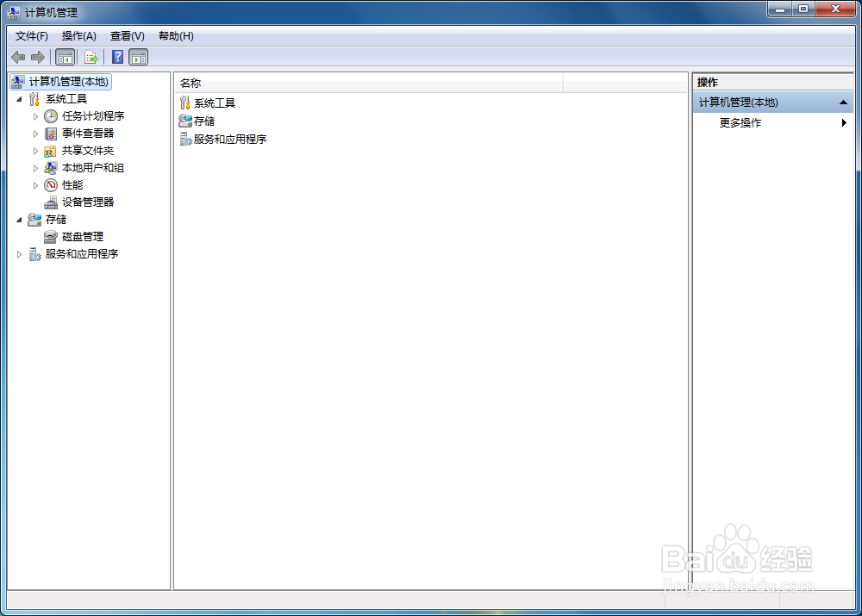862x616 pixels.
Task: Click the 存储 storage icon in the tree
Action: [34, 219]
